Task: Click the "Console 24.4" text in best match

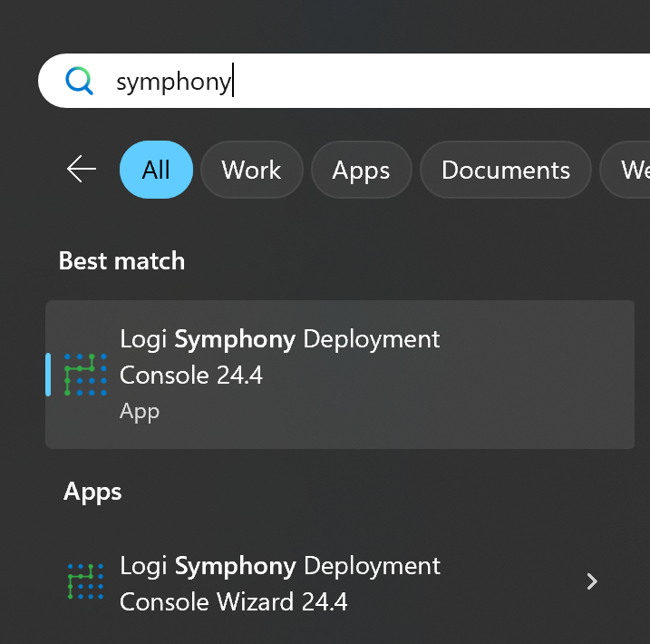Action: click(x=191, y=375)
